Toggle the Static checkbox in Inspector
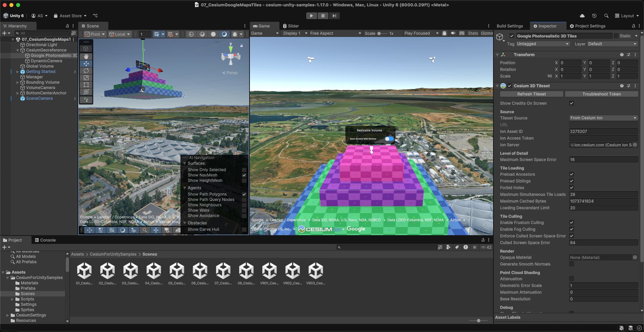Viewport: 644px width, 332px height. [616, 36]
